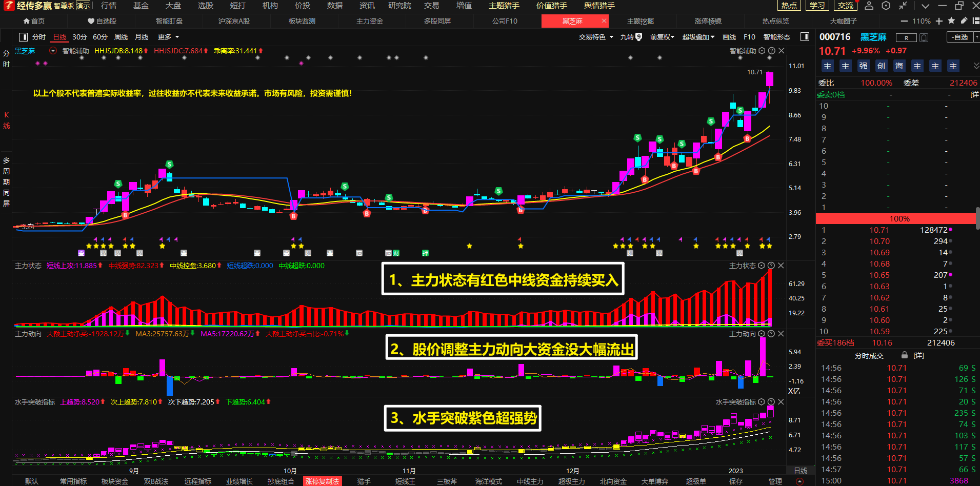Open the 超级叠加 overlay dropdown
Screen dimensions: 980x486
(698, 37)
